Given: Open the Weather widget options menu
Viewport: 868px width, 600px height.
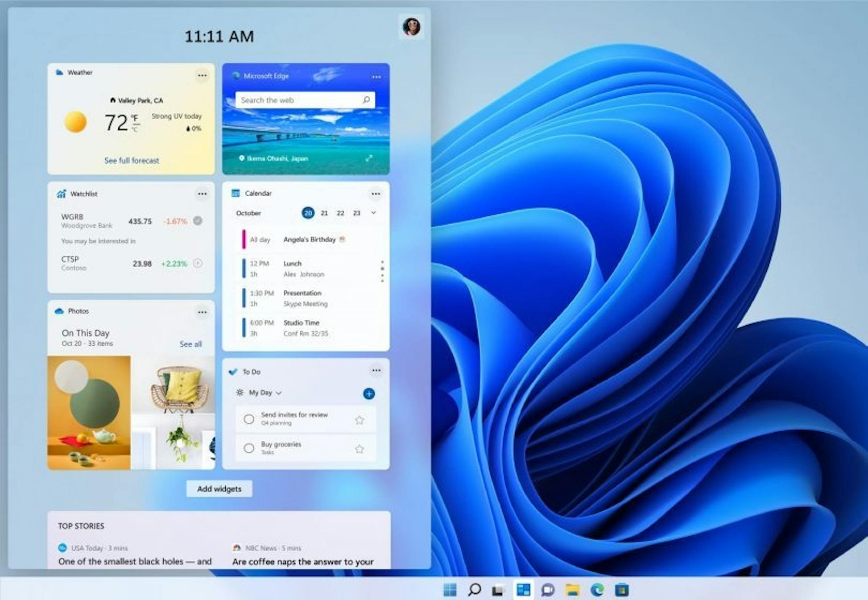Looking at the screenshot, I should click(202, 75).
